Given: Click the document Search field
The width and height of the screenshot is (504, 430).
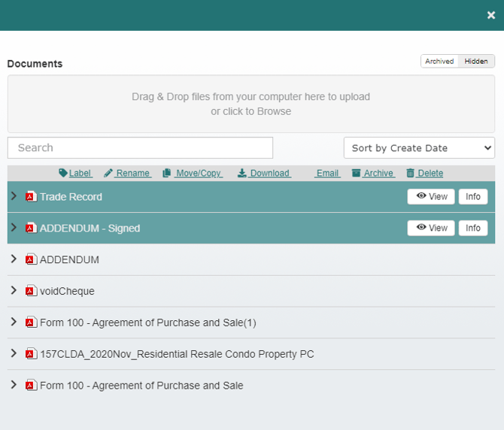Looking at the screenshot, I should 140,147.
